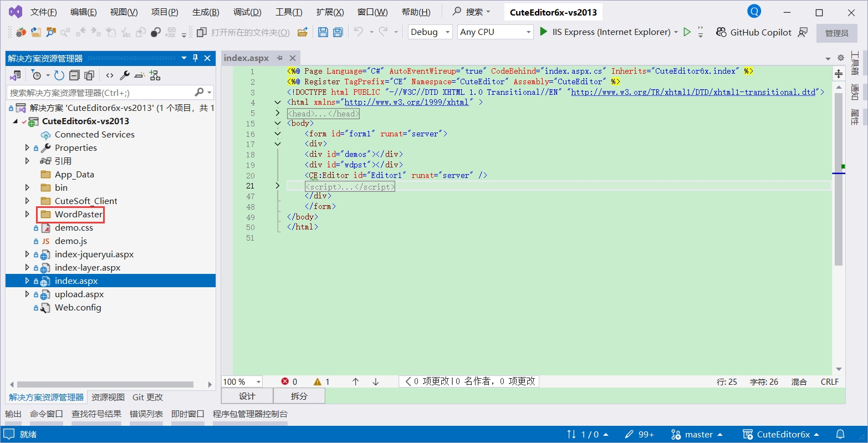Image resolution: width=868 pixels, height=443 pixels.
Task: Expand the collapsed script block on line 21
Action: [x=278, y=186]
